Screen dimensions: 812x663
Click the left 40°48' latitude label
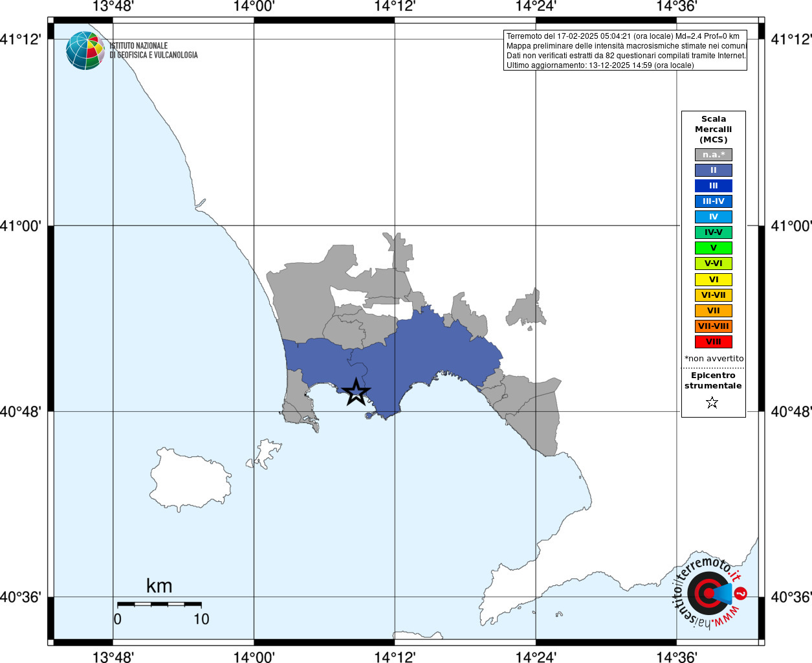pyautogui.click(x=21, y=411)
